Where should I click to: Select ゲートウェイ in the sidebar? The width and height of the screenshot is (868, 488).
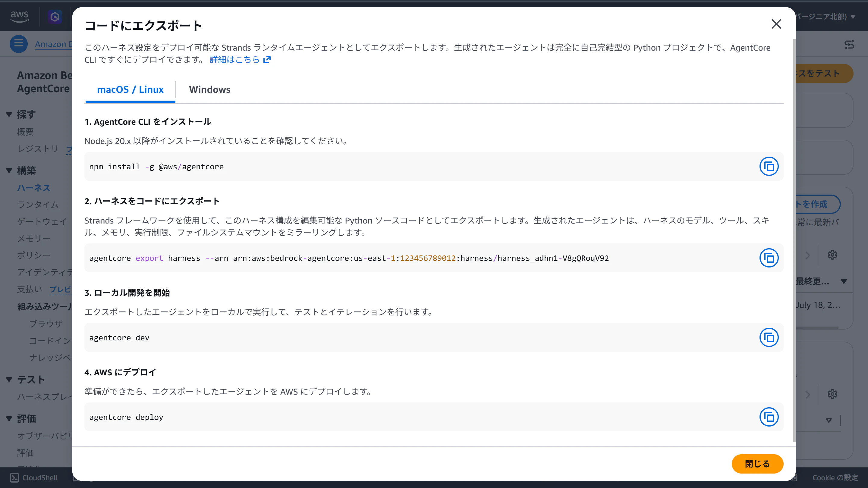(x=42, y=221)
